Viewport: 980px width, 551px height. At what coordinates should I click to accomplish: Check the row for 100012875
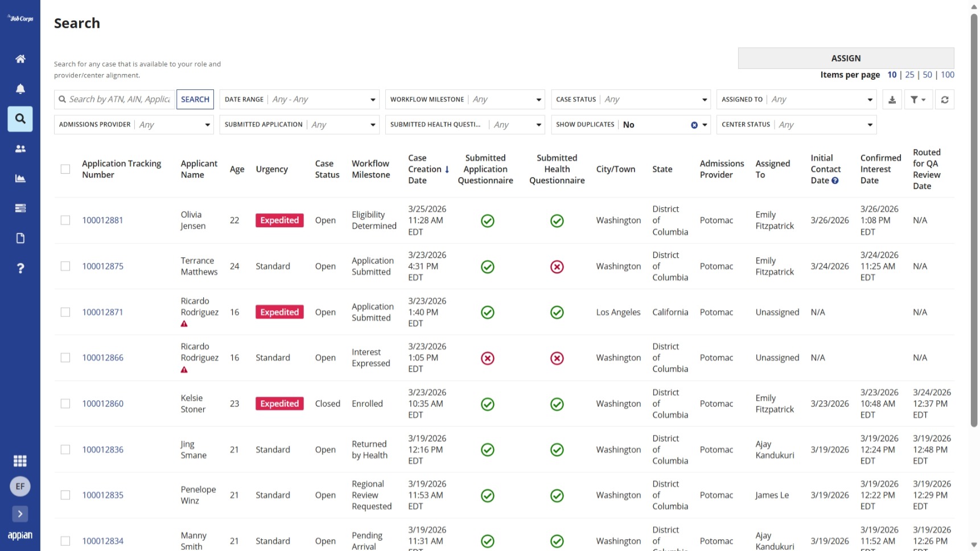tap(65, 266)
